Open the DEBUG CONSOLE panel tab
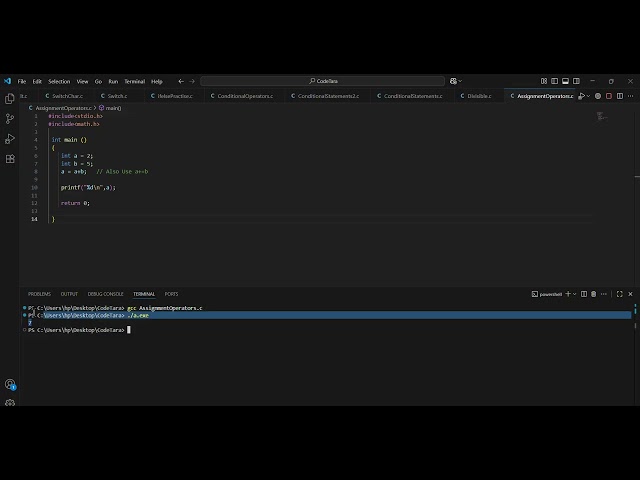 pyautogui.click(x=105, y=294)
